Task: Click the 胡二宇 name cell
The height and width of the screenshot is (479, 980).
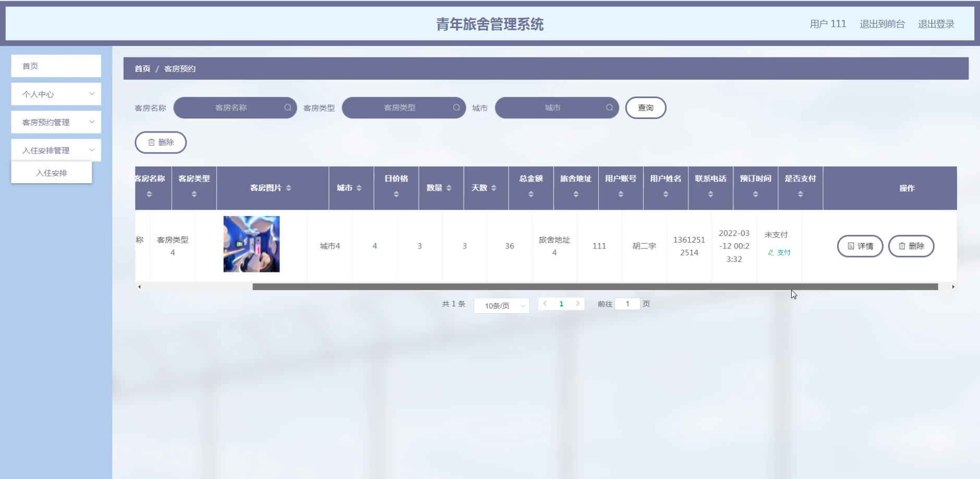Action: 644,246
